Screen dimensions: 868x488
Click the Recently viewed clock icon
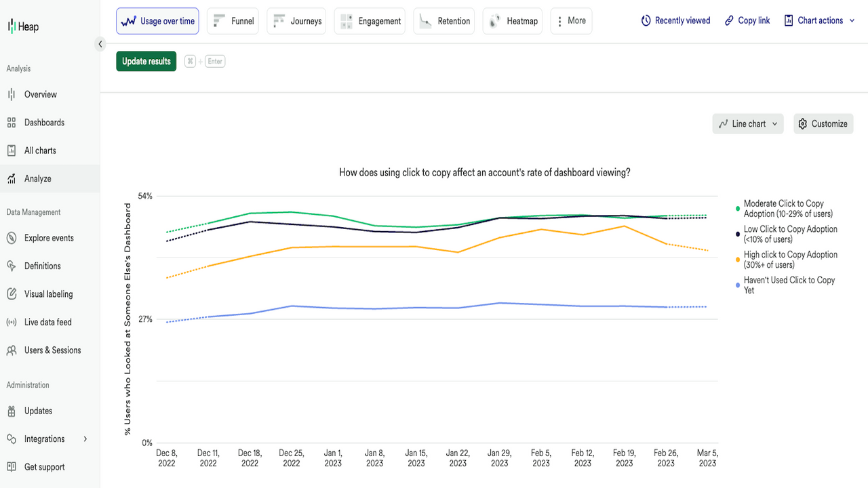(x=646, y=21)
